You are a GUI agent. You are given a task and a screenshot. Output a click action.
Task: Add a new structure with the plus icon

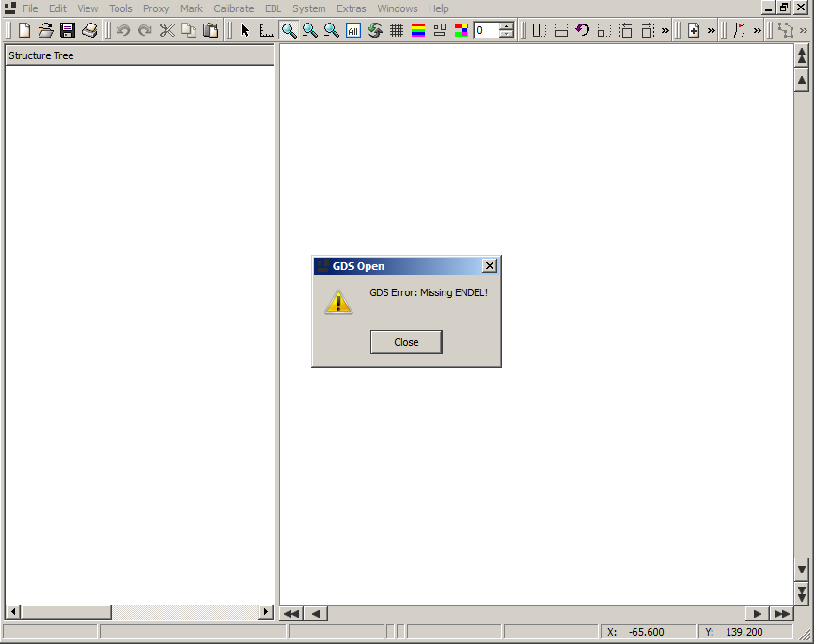pos(694,30)
